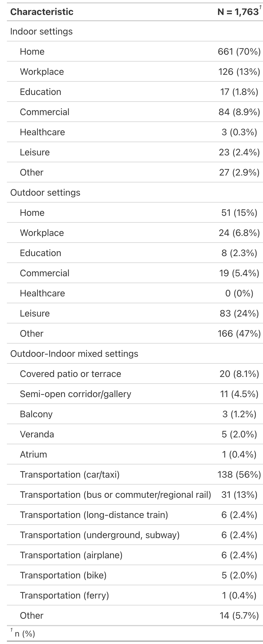This screenshot has width=263, height=644.
Task: Click the 126 (13%) value cell
Action: click(x=239, y=72)
